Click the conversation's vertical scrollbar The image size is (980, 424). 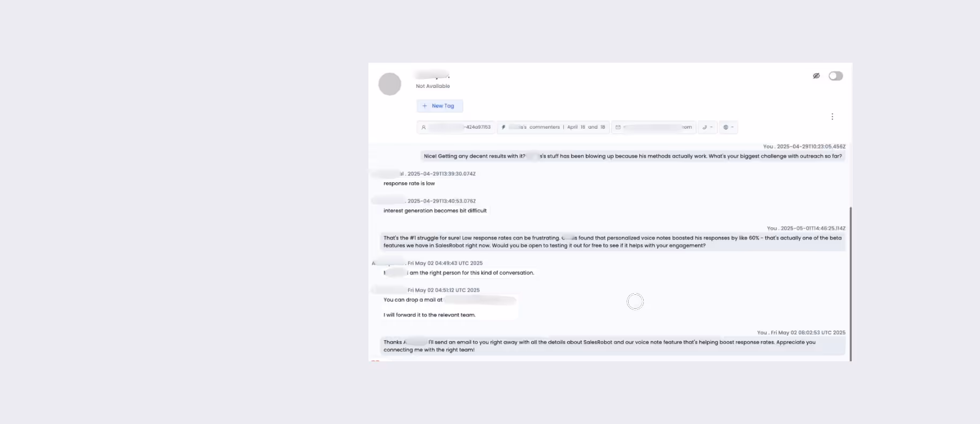(x=850, y=284)
